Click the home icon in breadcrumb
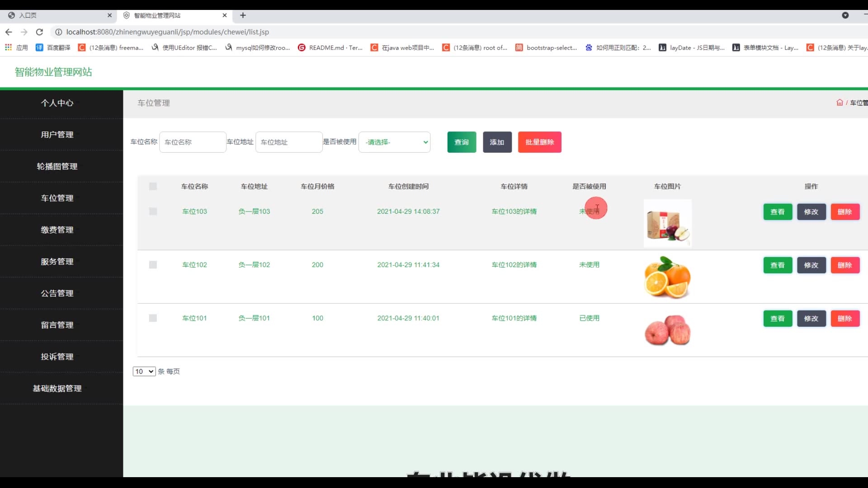Viewport: 868px width, 488px height. click(840, 103)
